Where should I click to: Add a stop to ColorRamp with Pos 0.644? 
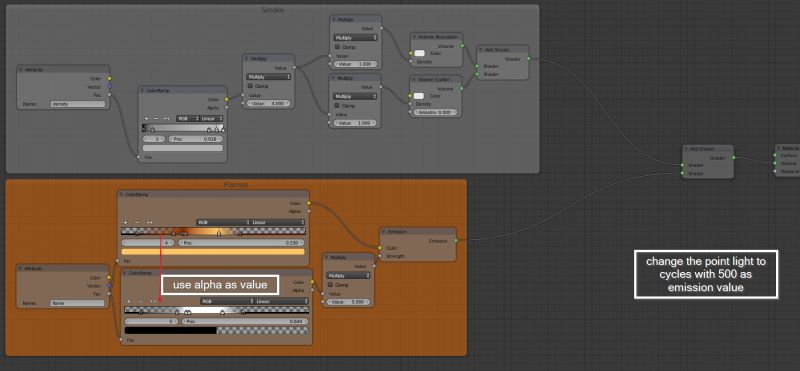tap(129, 302)
